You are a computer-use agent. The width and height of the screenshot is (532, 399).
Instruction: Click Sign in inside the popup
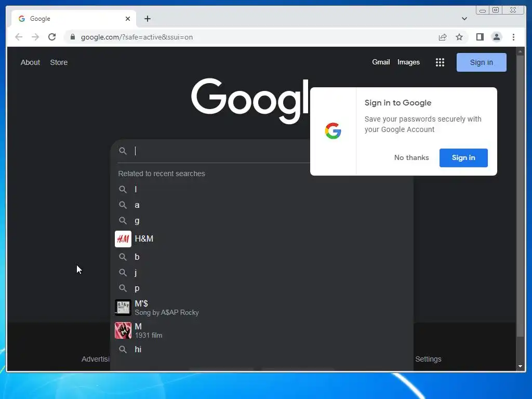[x=463, y=158]
